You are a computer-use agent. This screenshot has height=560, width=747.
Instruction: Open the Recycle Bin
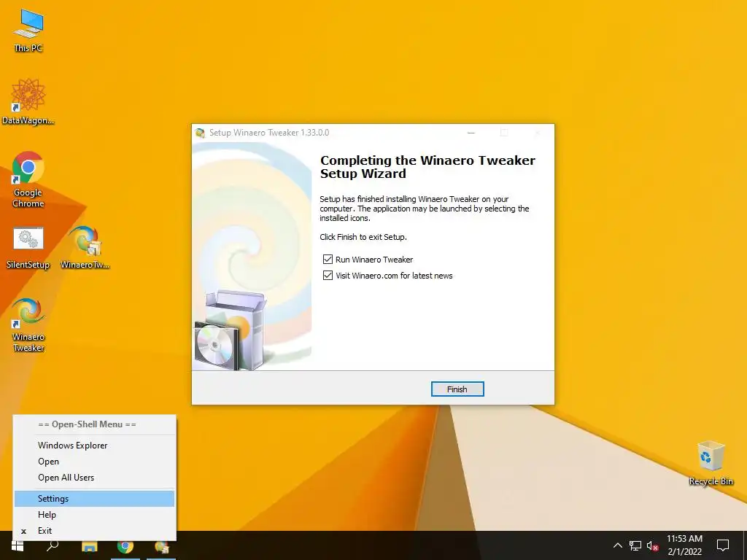pyautogui.click(x=711, y=463)
